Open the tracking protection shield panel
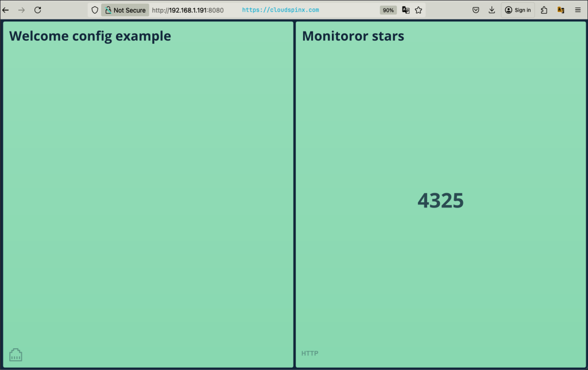 pyautogui.click(x=94, y=10)
